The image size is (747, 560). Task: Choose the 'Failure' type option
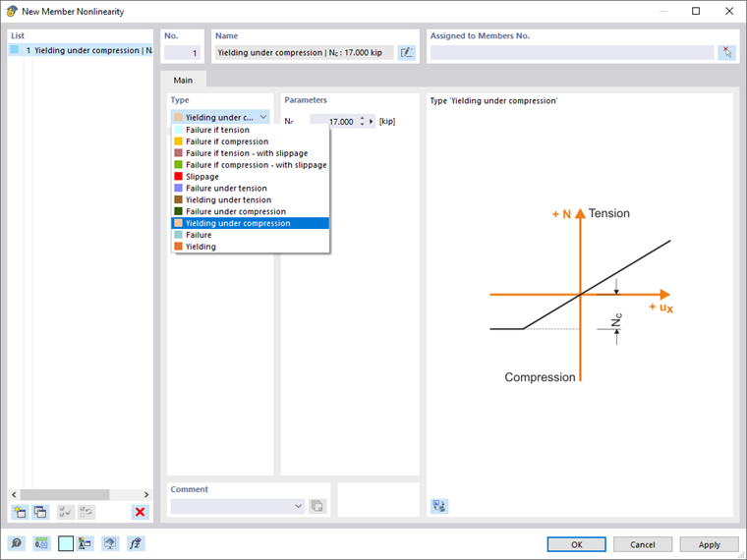(250, 235)
